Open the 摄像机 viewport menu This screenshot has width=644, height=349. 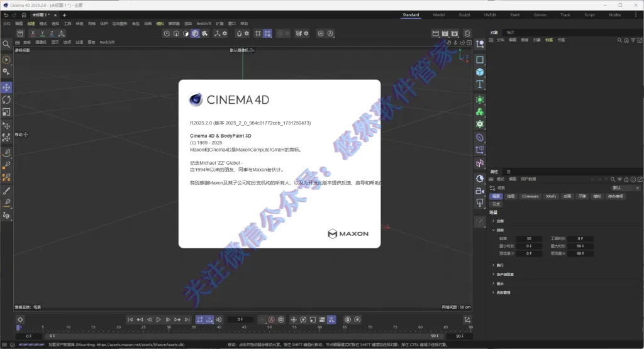pyautogui.click(x=41, y=42)
